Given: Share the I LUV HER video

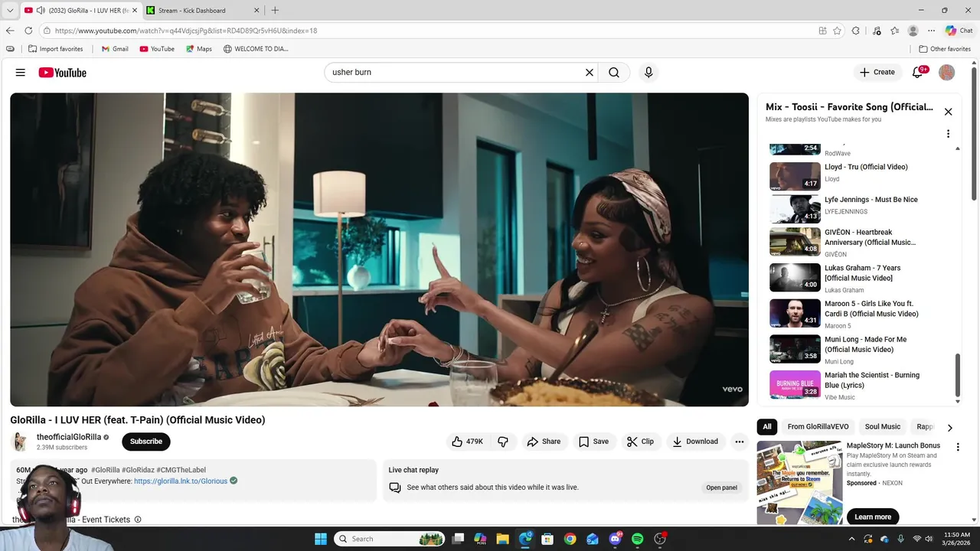Looking at the screenshot, I should click(544, 442).
